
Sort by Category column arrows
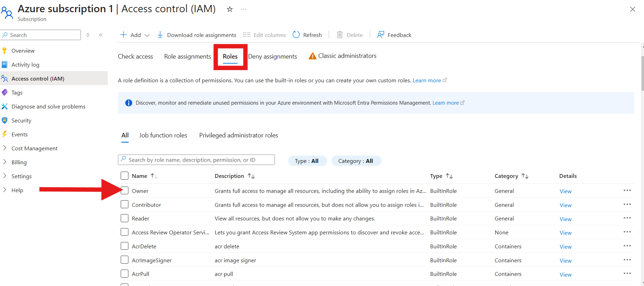pos(525,176)
